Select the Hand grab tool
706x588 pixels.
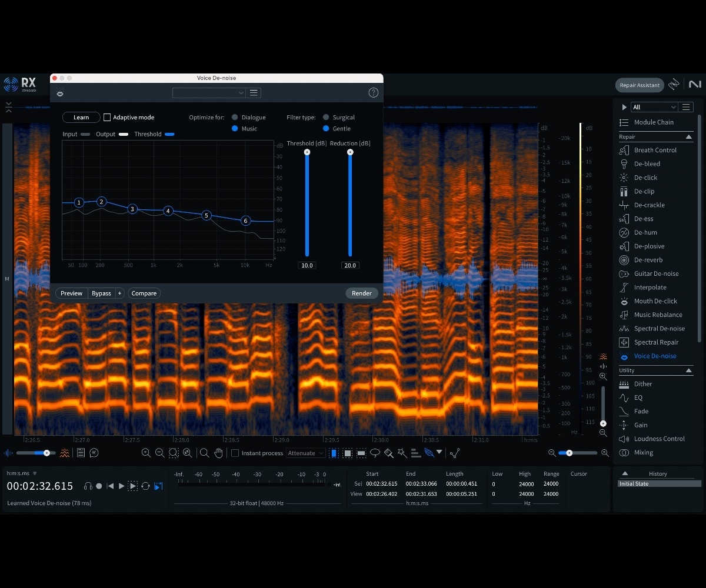click(218, 453)
